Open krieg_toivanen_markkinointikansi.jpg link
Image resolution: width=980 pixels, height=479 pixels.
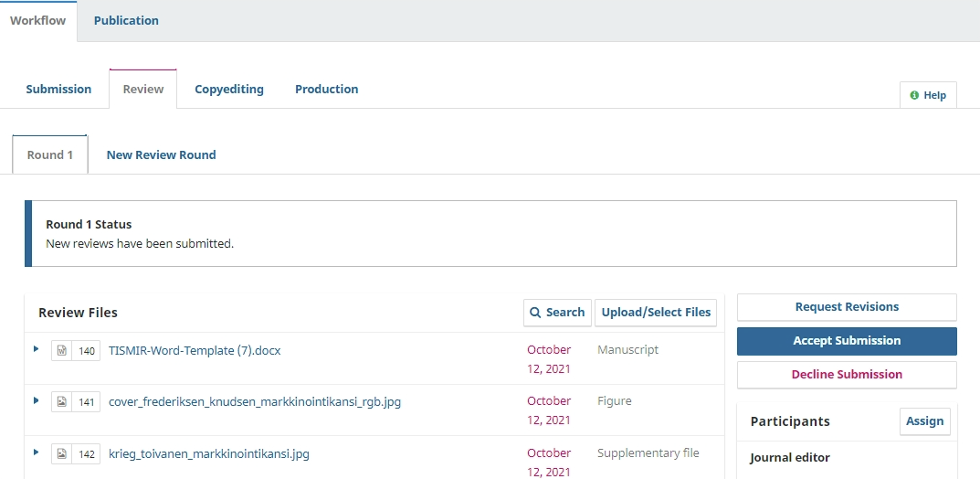(x=209, y=453)
